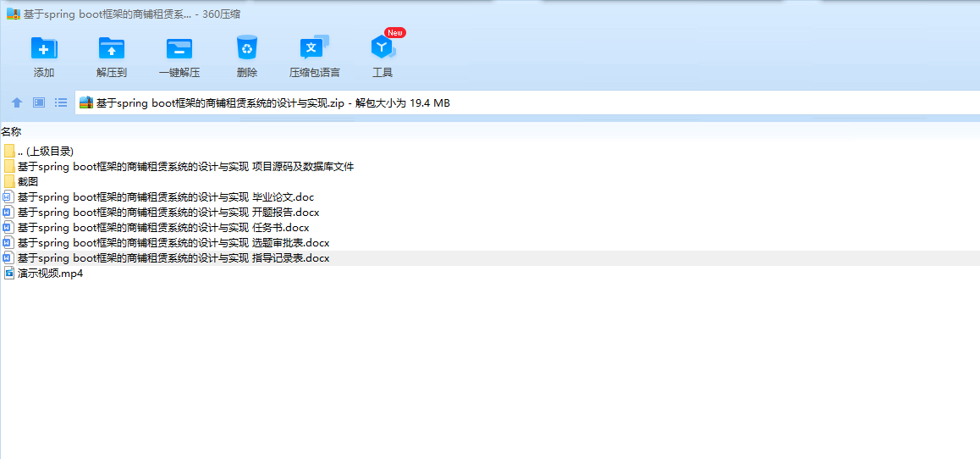980x459 pixels.
Task: Click the 删除 toolbar label
Action: [247, 73]
